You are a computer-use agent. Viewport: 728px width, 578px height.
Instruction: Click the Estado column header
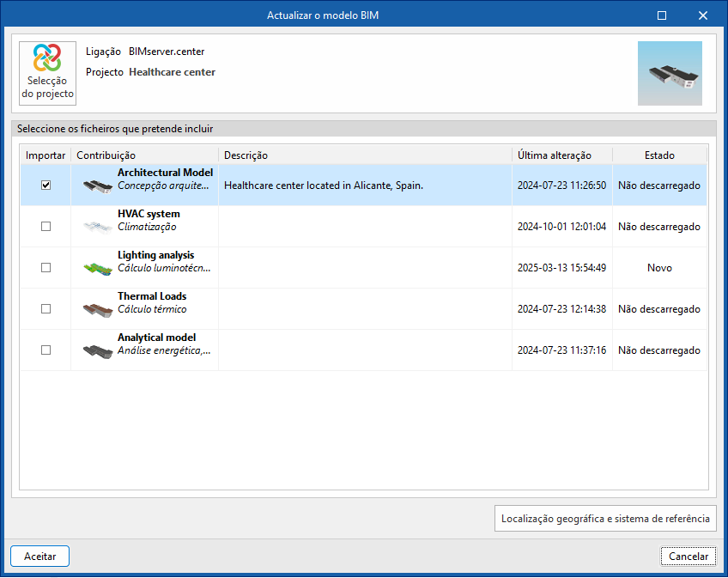click(x=659, y=155)
